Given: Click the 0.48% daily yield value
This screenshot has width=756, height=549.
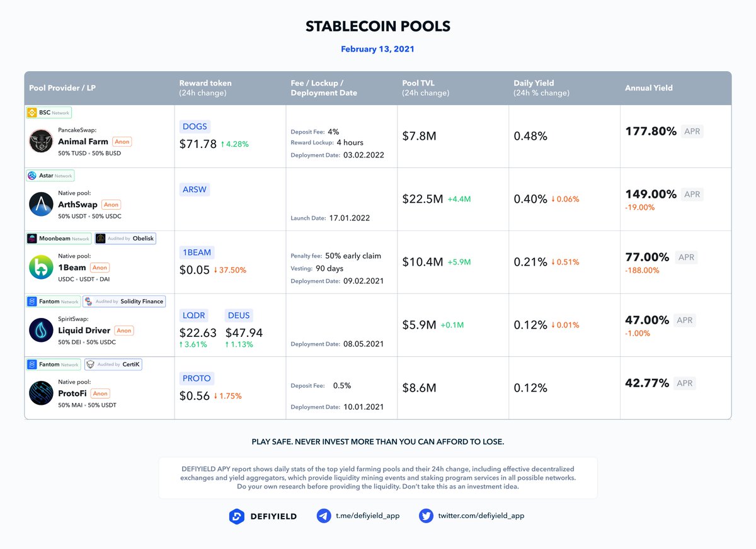Looking at the screenshot, I should tap(530, 136).
